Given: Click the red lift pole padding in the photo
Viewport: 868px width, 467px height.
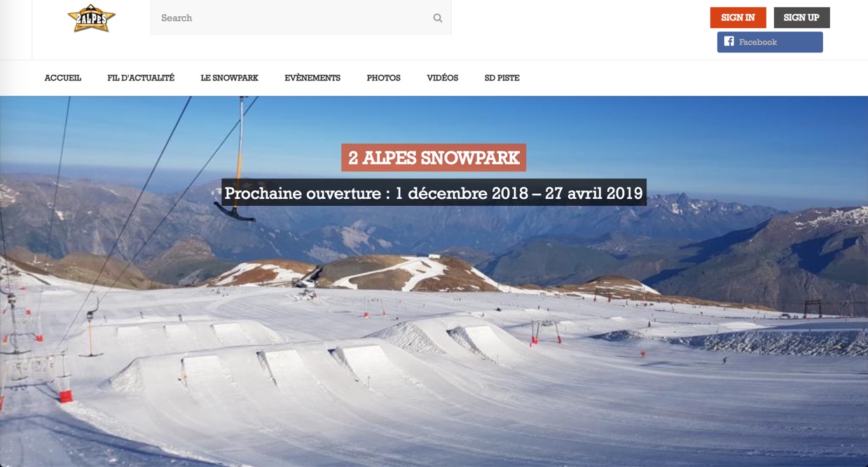Looking at the screenshot, I should click(x=65, y=396).
